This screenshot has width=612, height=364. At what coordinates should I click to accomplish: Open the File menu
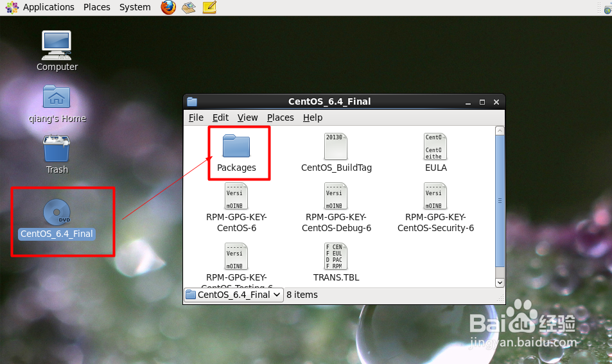(x=196, y=117)
